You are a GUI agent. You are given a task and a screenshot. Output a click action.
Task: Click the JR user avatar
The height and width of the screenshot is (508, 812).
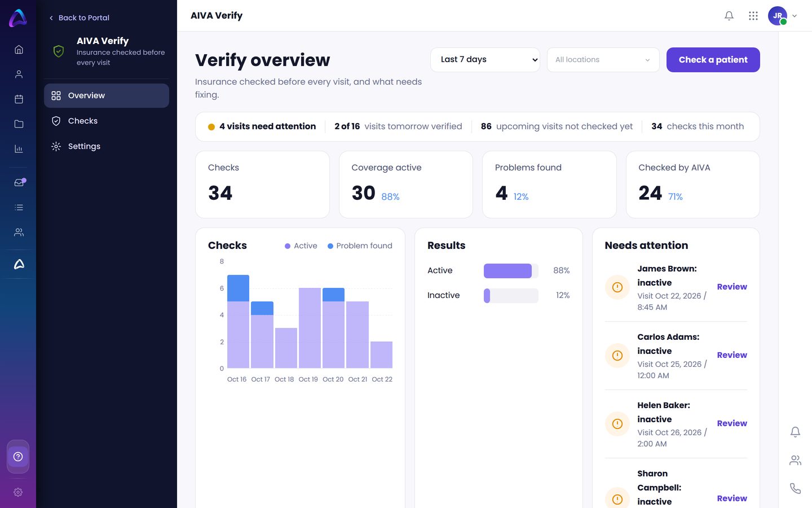tap(778, 16)
